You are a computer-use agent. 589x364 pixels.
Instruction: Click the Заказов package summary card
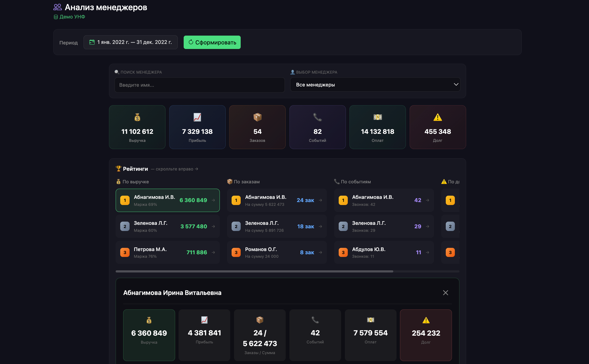[x=257, y=127]
